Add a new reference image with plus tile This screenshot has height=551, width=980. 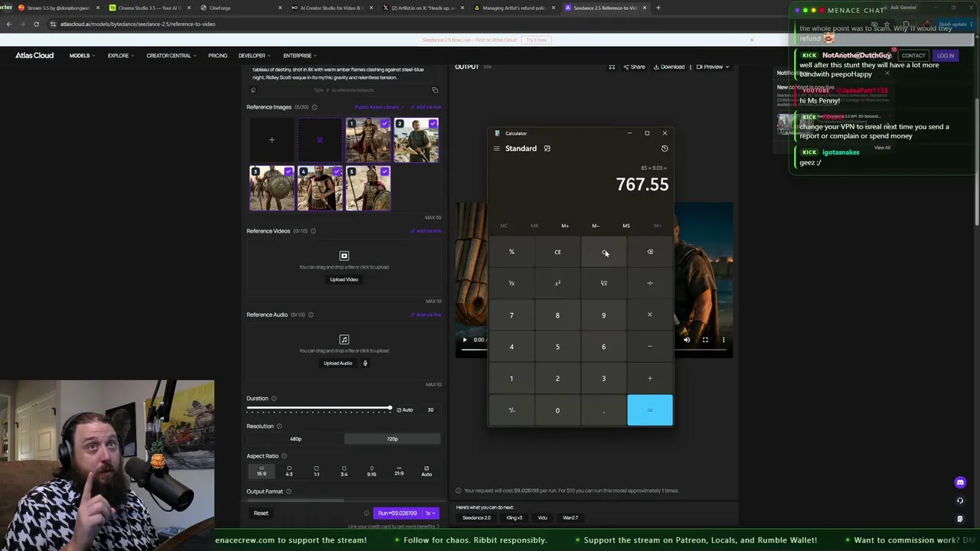271,140
